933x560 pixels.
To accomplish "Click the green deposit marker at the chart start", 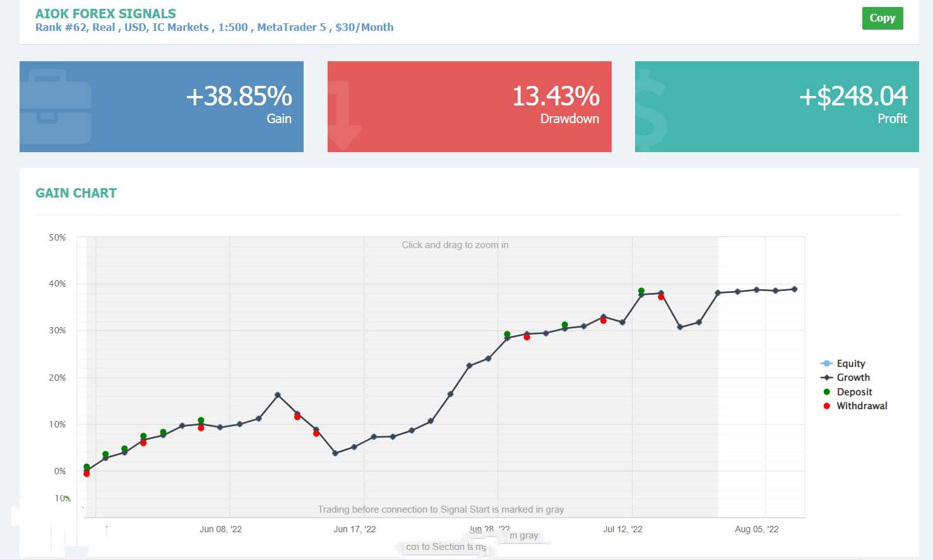I will (x=86, y=467).
